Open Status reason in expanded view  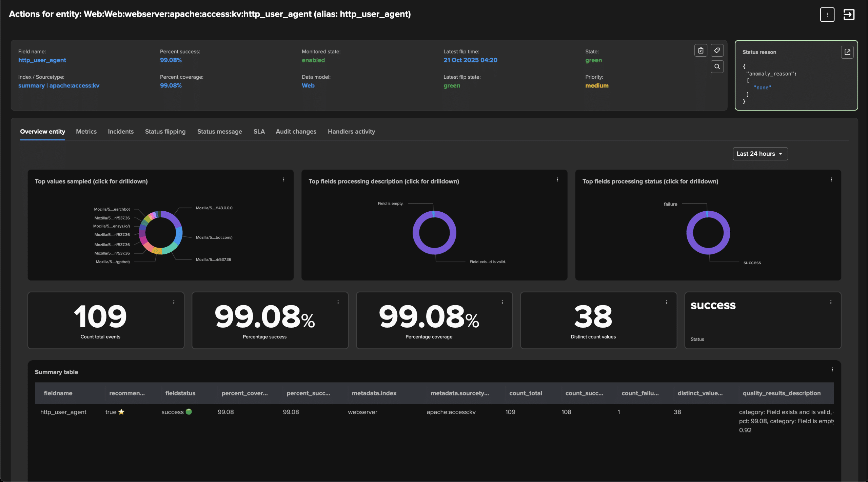coord(847,52)
